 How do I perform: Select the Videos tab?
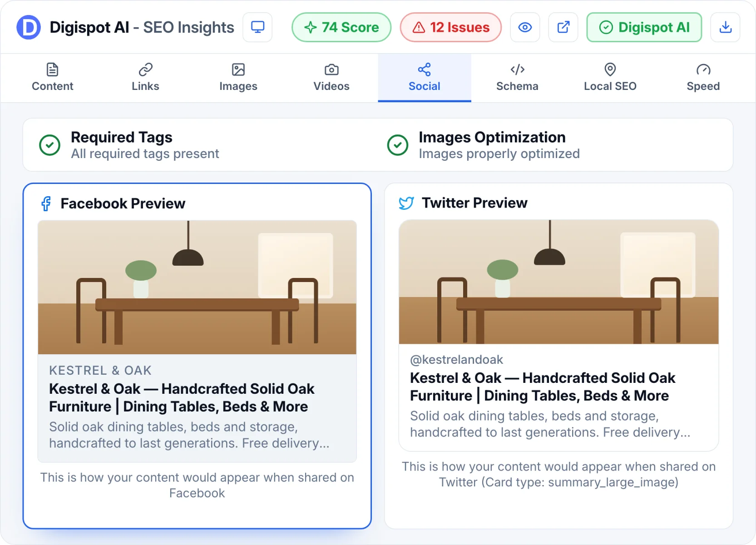pos(331,78)
